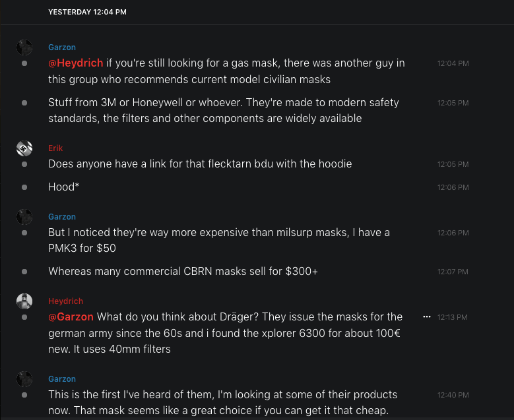This screenshot has height=420, width=514.
Task: Click the "YESTERDAY 12:04 PM" date header
Action: 87,12
